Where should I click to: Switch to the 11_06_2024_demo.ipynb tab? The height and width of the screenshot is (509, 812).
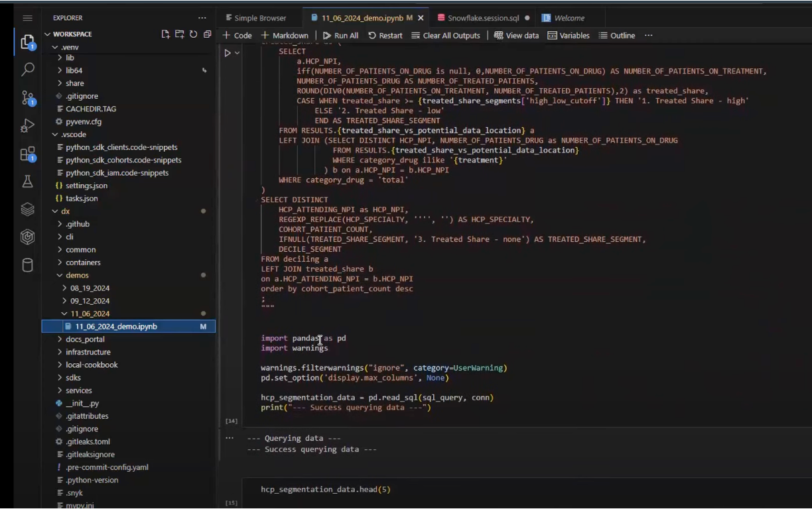point(361,18)
